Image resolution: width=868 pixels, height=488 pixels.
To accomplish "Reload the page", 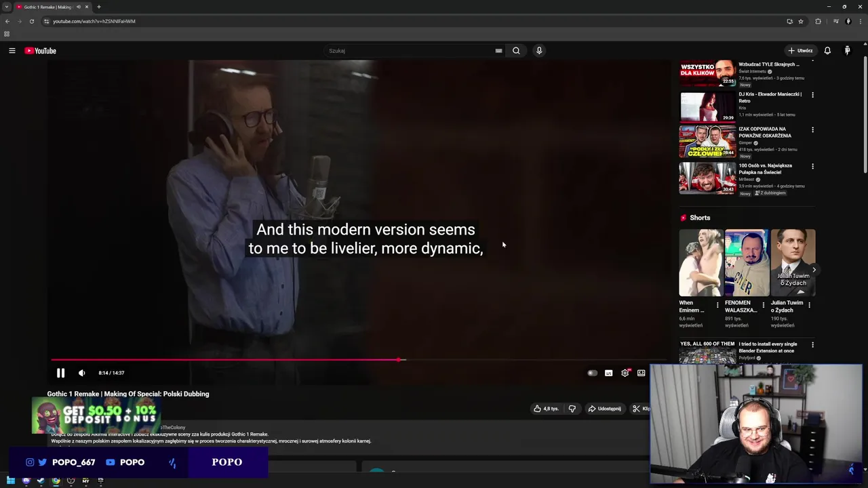I will [31, 21].
